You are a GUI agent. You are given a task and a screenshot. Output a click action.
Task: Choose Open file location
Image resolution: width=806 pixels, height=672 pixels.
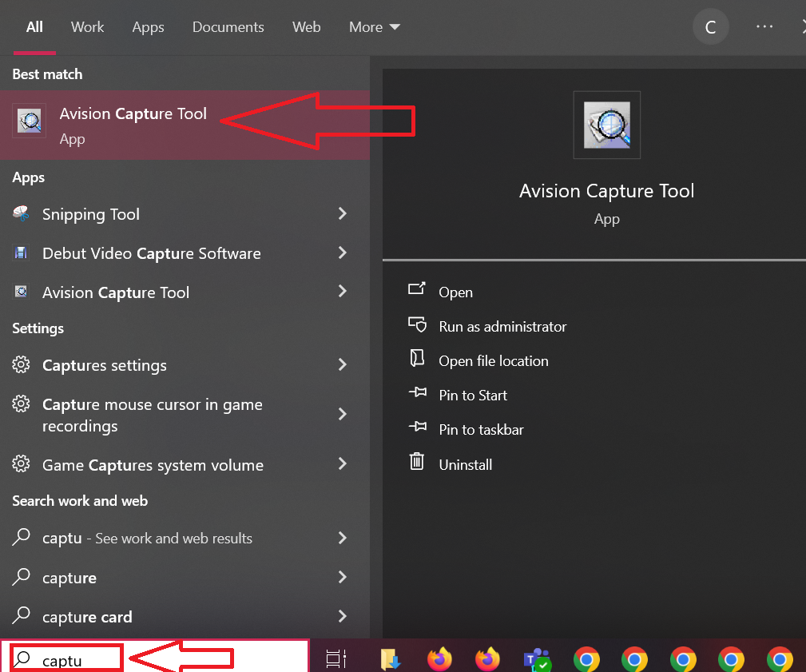(493, 360)
